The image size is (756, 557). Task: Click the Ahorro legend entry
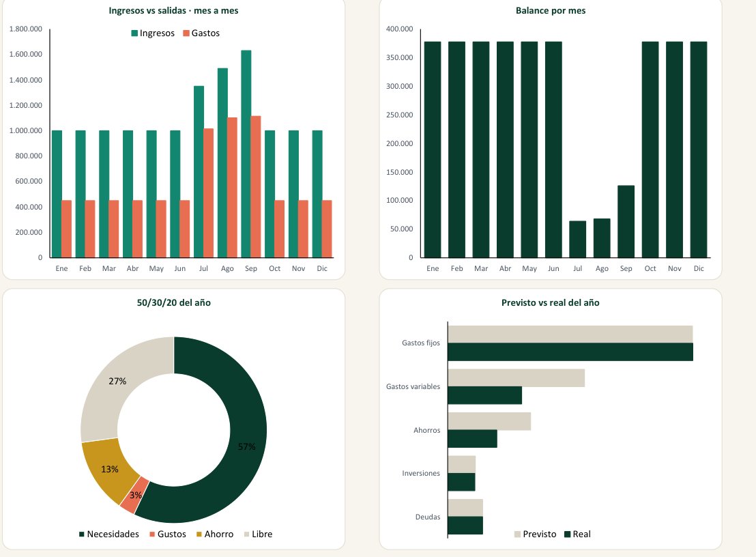[215, 534]
